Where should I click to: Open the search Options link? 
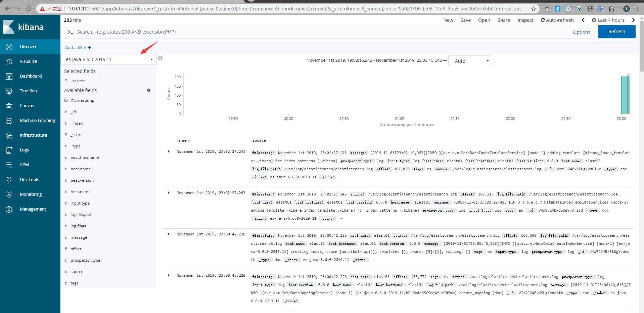coord(582,32)
